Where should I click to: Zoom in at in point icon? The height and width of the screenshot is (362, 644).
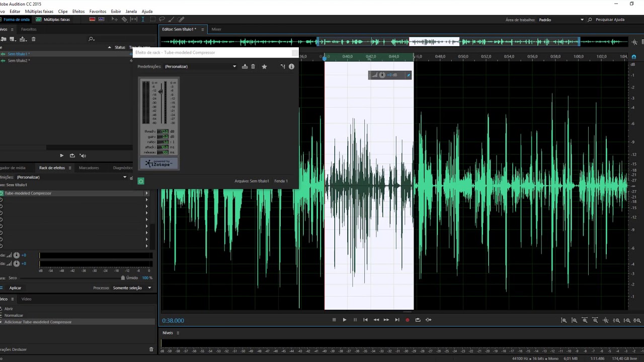[x=616, y=320]
